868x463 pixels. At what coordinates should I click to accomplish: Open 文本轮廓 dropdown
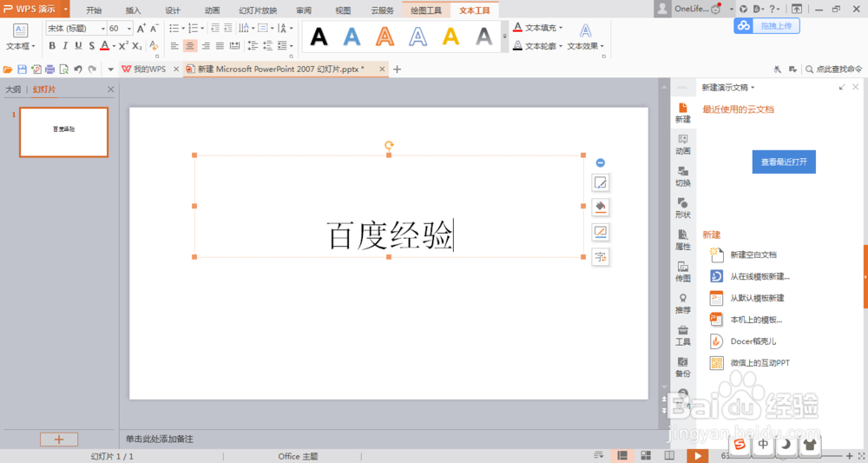[x=537, y=46]
